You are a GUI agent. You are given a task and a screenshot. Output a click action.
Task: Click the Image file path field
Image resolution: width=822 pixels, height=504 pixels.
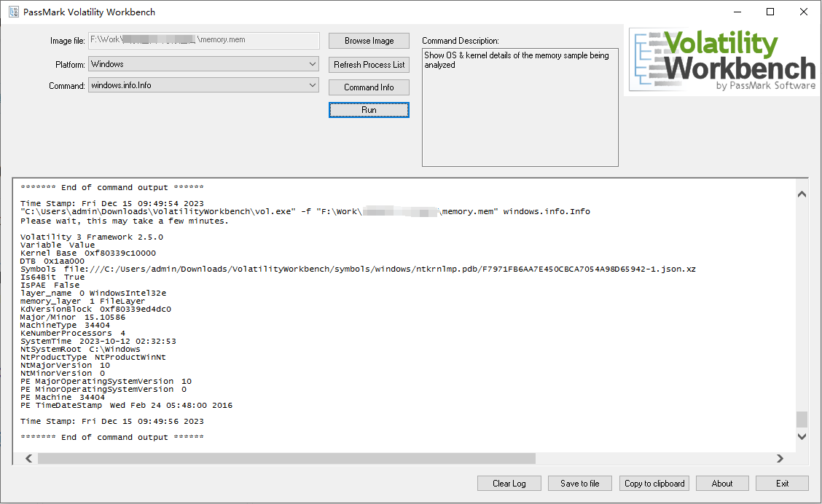203,41
